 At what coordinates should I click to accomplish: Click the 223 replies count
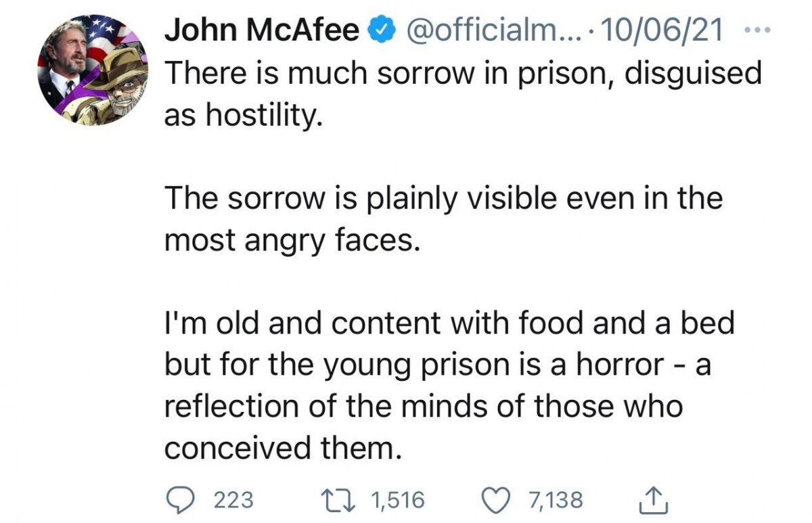233,501
